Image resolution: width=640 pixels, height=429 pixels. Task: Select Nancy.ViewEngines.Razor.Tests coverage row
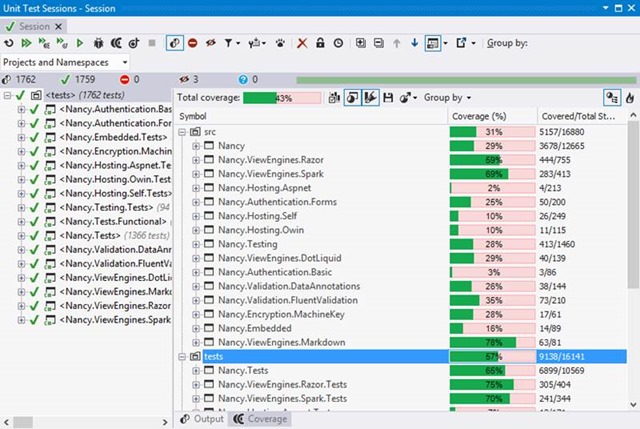(x=402, y=385)
